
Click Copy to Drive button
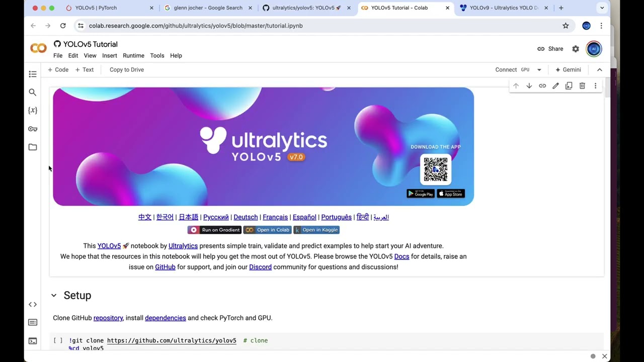(x=127, y=70)
